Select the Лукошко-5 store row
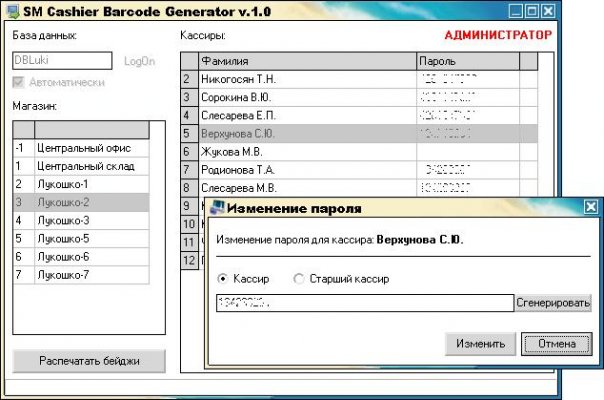 [x=81, y=239]
